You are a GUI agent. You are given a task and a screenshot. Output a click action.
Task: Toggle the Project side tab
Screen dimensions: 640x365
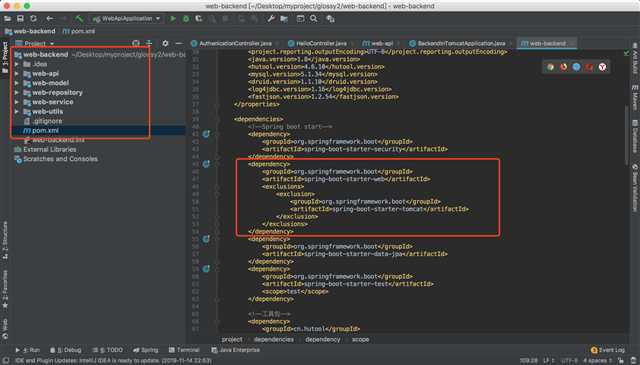coord(5,57)
